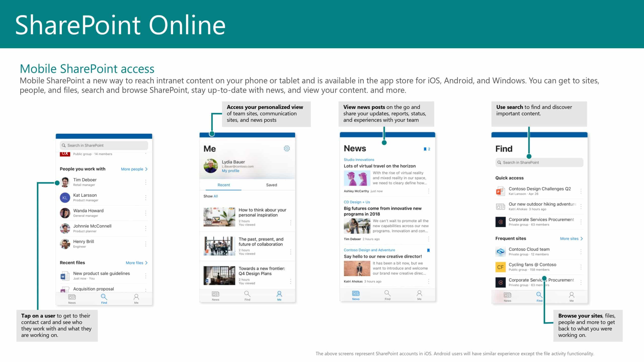Switch to the Saved tab
Screen dimensions: 644x362
pyautogui.click(x=271, y=185)
